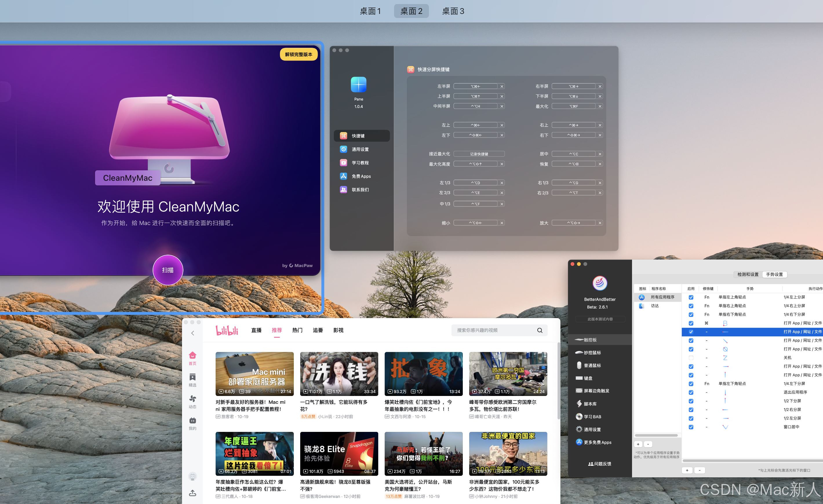Image resolution: width=823 pixels, height=504 pixels.
Task: Switch to 检测和设置 segment
Action: [x=748, y=275]
